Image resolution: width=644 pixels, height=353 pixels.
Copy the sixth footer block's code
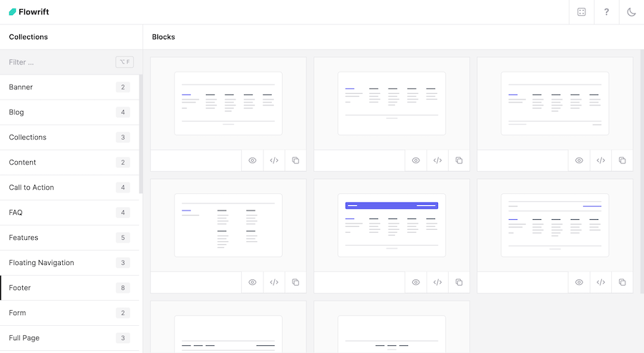(x=622, y=282)
